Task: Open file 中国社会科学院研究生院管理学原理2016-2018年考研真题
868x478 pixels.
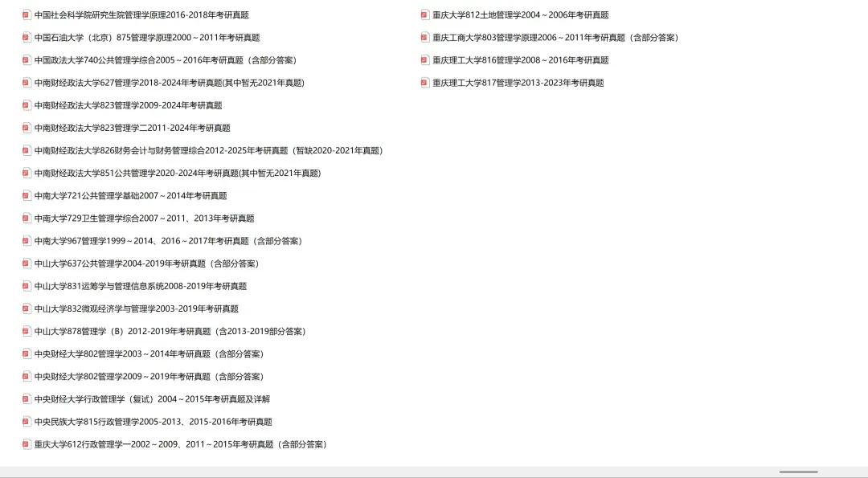Action: [141, 15]
